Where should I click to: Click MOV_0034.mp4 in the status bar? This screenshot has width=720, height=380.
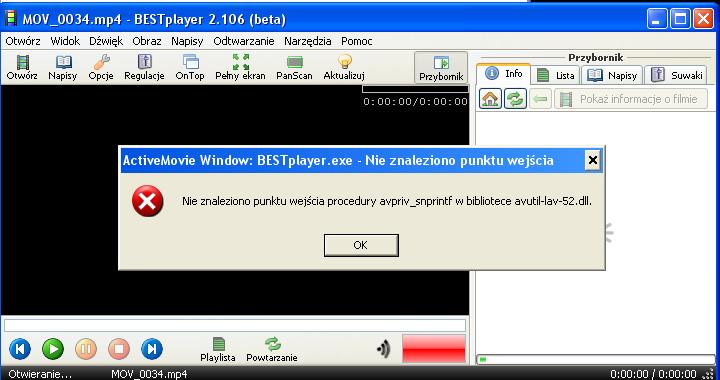click(x=149, y=374)
